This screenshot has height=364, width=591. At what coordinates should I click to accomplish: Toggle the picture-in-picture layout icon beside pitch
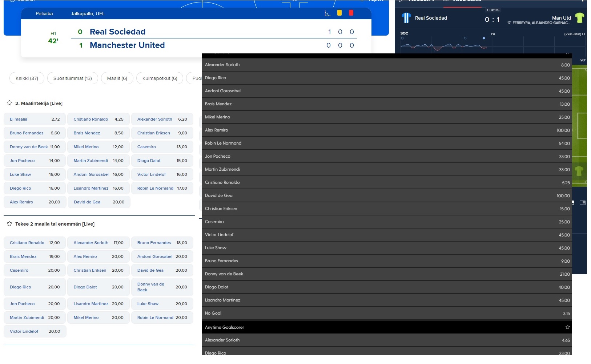pos(583,203)
